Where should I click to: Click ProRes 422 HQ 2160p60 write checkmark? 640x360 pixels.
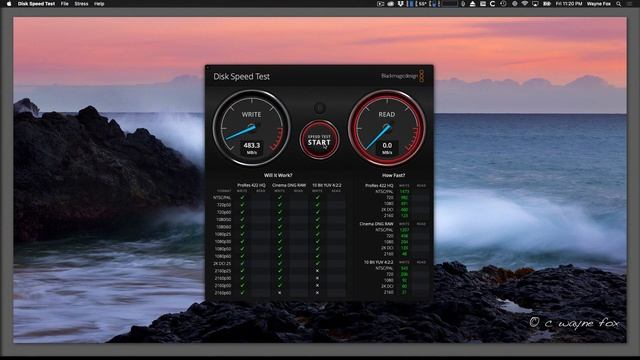point(242,293)
